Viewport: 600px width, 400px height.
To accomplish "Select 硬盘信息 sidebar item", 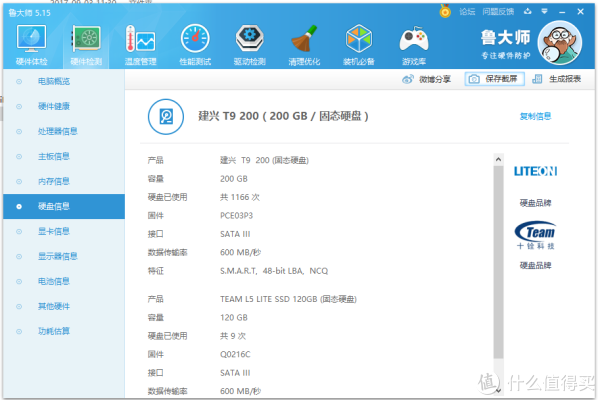I will (64, 206).
